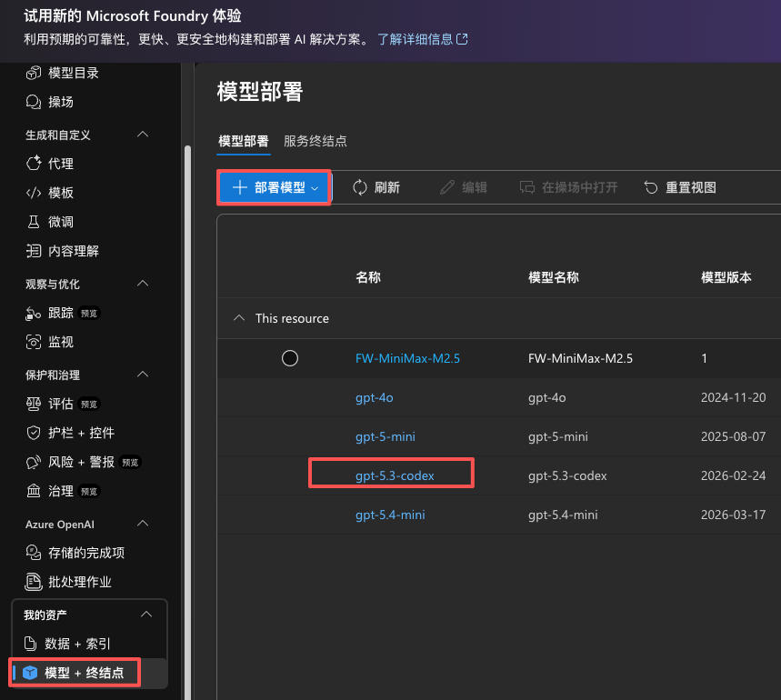The image size is (781, 700).
Task: Open the gpt-5.3-codex deployment link
Action: 395,476
